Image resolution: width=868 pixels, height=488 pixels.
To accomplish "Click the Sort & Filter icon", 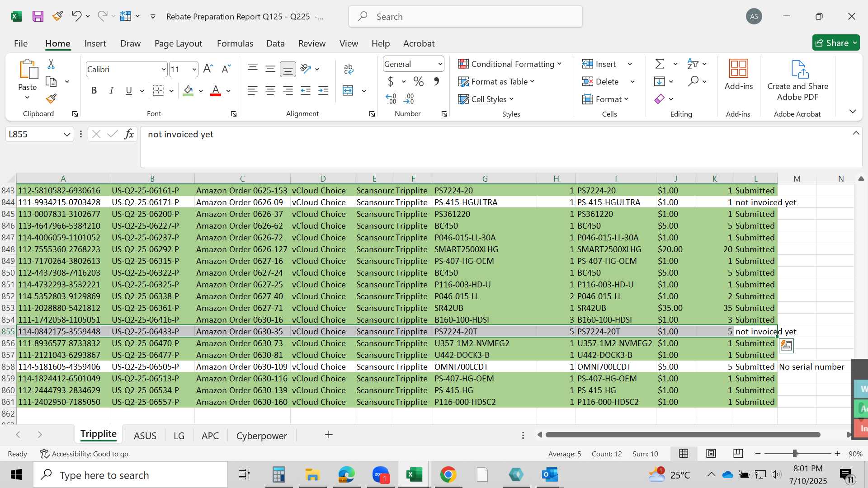I will tap(693, 64).
